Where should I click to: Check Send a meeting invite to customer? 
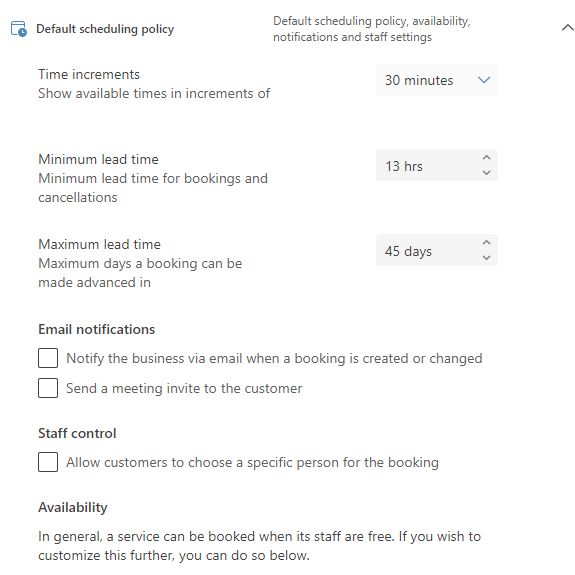pos(48,388)
